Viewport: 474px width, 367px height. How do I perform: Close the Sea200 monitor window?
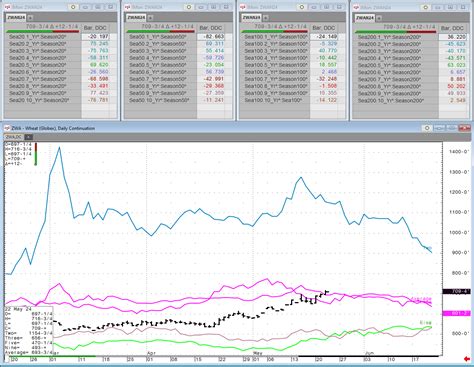[x=463, y=7]
